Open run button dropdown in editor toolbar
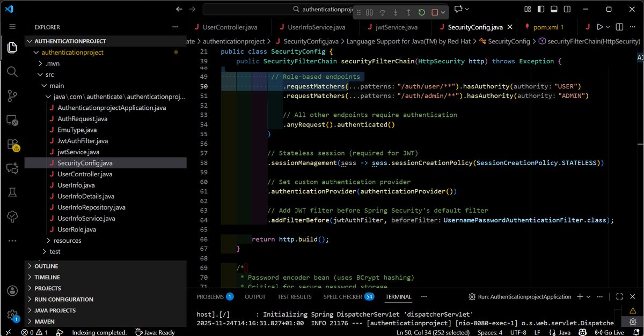 (609, 27)
